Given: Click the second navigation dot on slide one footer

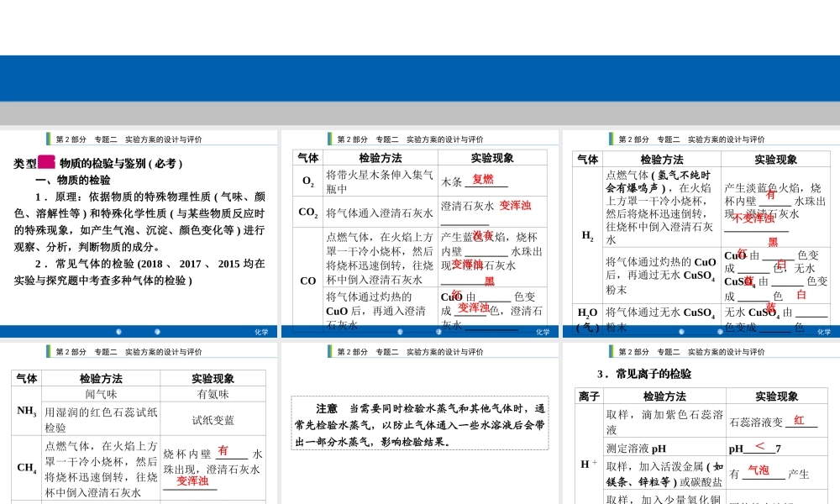Looking at the screenshot, I should (156, 332).
